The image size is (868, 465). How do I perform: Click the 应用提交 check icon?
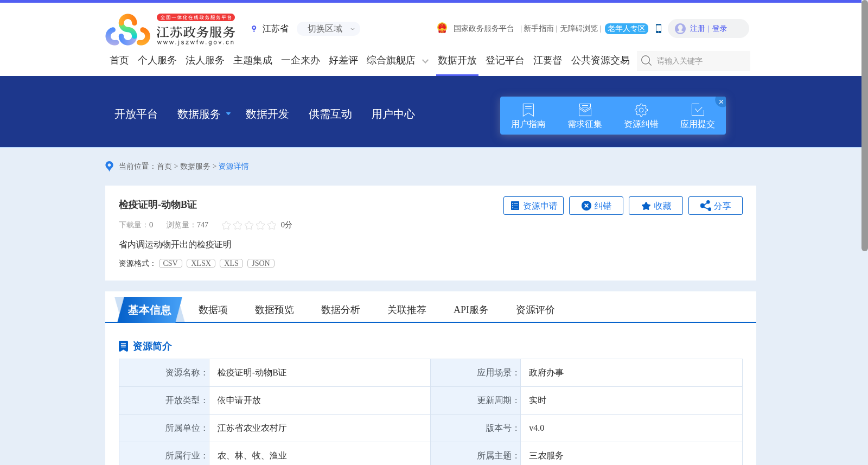pyautogui.click(x=698, y=110)
